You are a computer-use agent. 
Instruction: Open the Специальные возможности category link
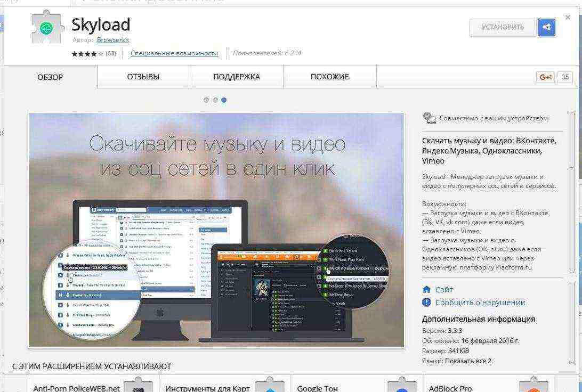coord(174,53)
